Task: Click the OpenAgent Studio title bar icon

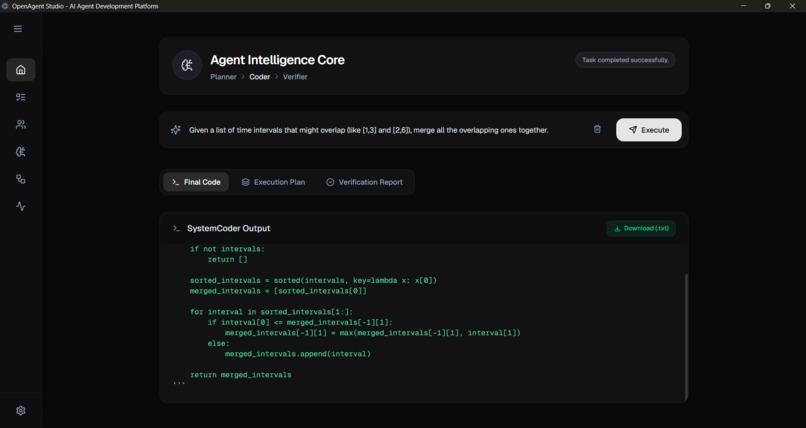Action: [x=5, y=6]
